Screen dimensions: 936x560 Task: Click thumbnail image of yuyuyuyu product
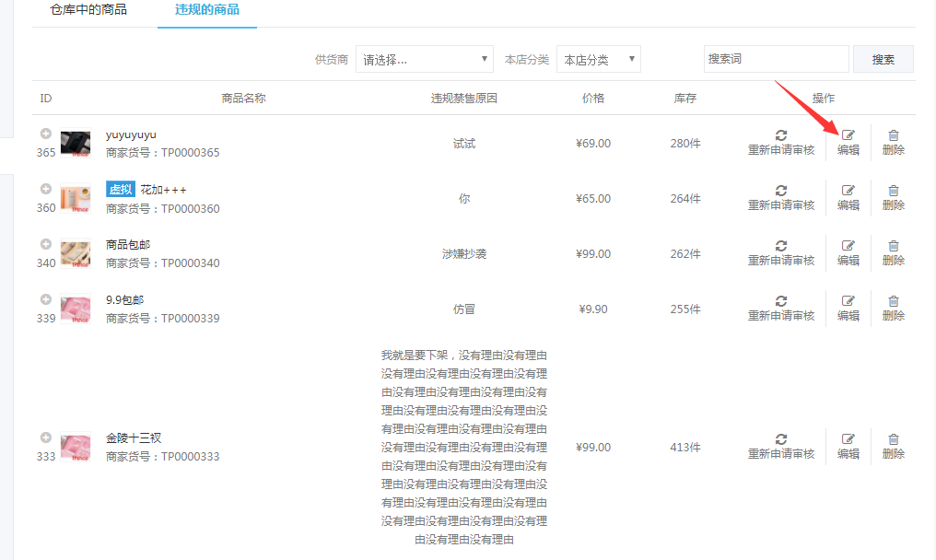pyautogui.click(x=76, y=143)
